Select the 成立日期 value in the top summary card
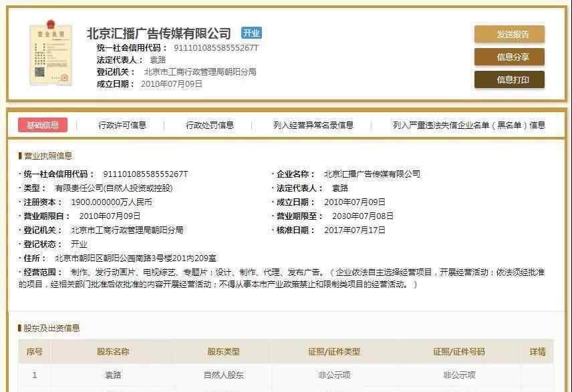Screen dimensions: 572x392 pos(172,84)
